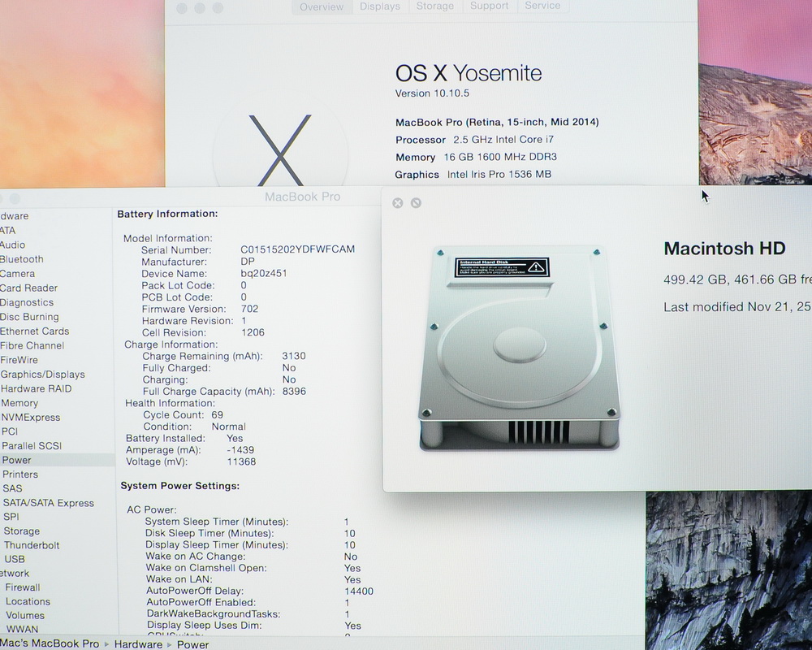Click the battery serial number C01515202YDFWFCAM
Screen dimensions: 812x650
(298, 249)
